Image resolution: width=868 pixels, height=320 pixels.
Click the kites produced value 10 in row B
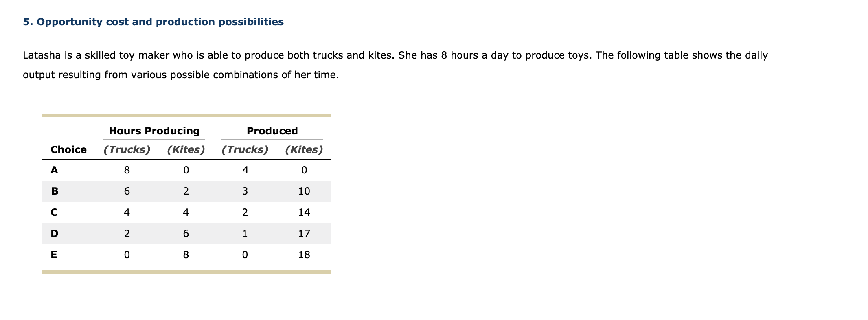pyautogui.click(x=304, y=191)
